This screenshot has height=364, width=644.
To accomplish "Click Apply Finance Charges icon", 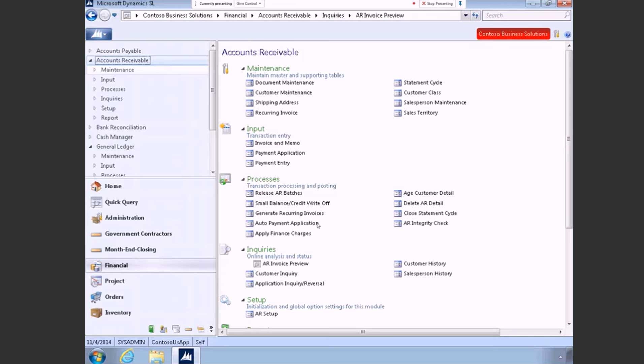I will [249, 234].
